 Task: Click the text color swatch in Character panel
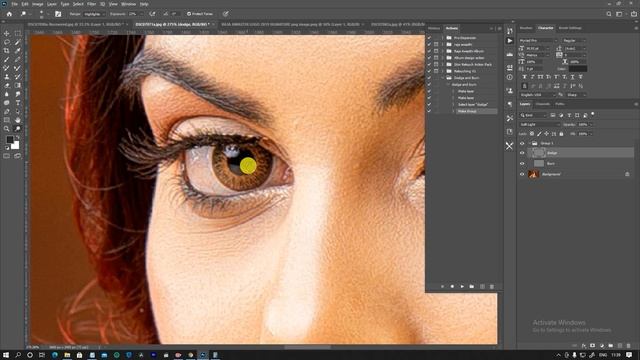578,69
